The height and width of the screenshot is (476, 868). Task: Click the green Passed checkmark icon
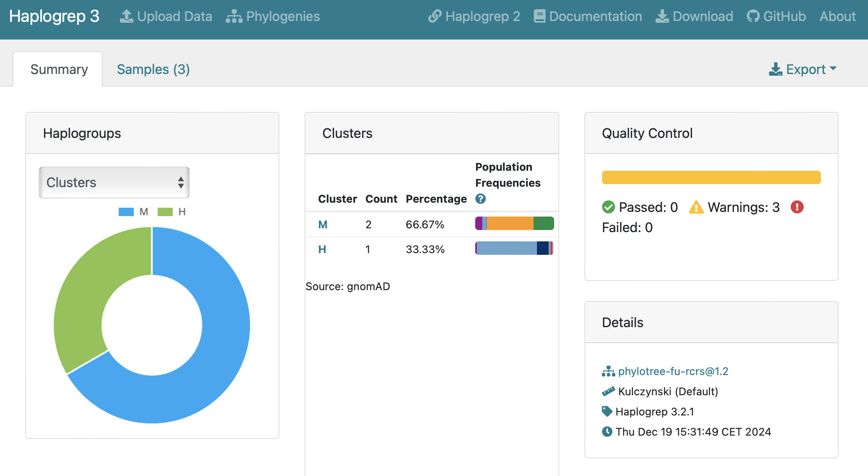[608, 207]
